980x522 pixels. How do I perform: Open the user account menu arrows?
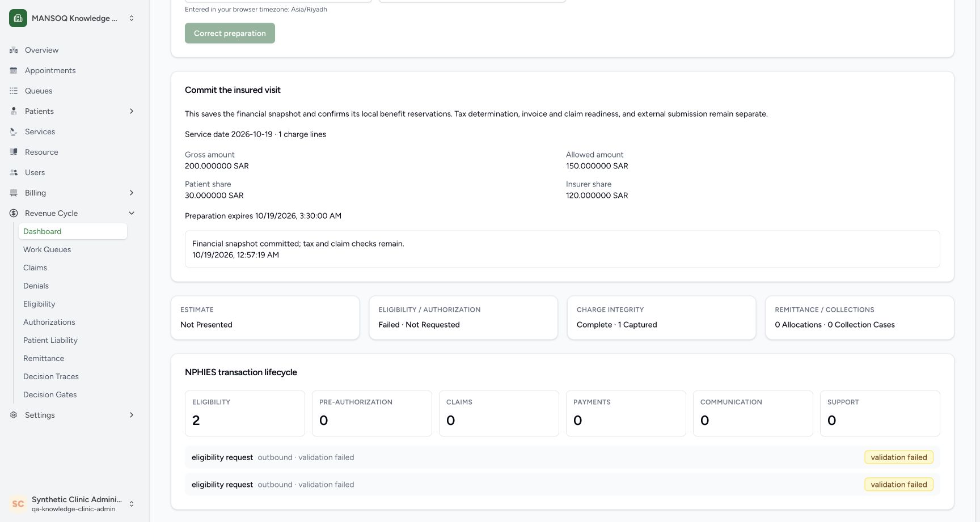(132, 504)
